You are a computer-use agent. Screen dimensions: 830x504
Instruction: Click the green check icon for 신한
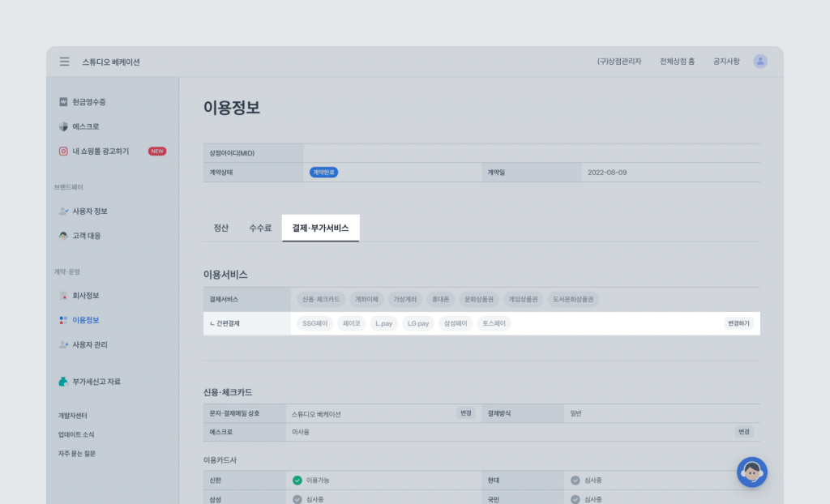pos(297,481)
